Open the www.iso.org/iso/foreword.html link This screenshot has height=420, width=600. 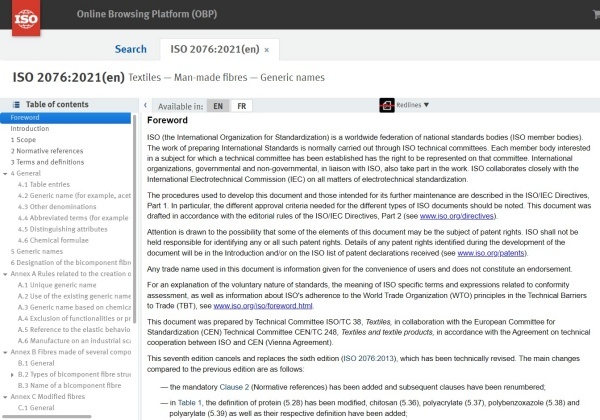pyautogui.click(x=263, y=306)
